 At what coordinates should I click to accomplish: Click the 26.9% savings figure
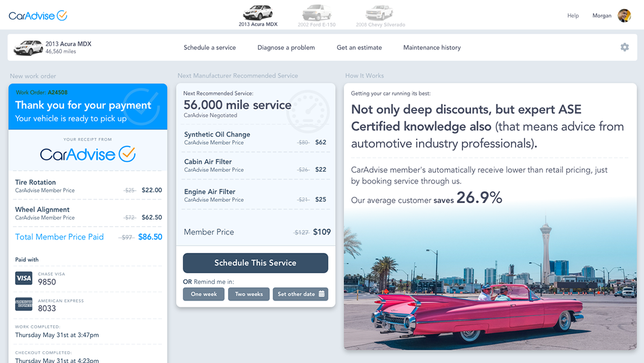tap(479, 198)
